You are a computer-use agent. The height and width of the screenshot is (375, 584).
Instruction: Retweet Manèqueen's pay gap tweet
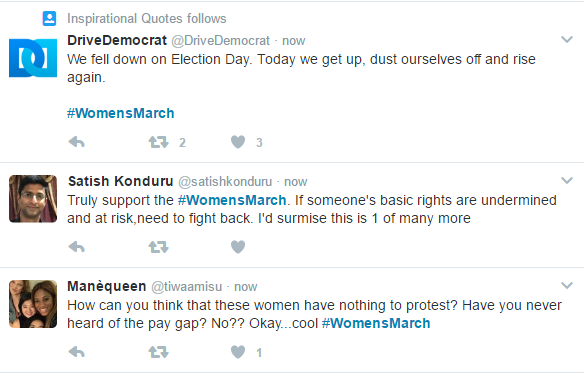tap(159, 352)
